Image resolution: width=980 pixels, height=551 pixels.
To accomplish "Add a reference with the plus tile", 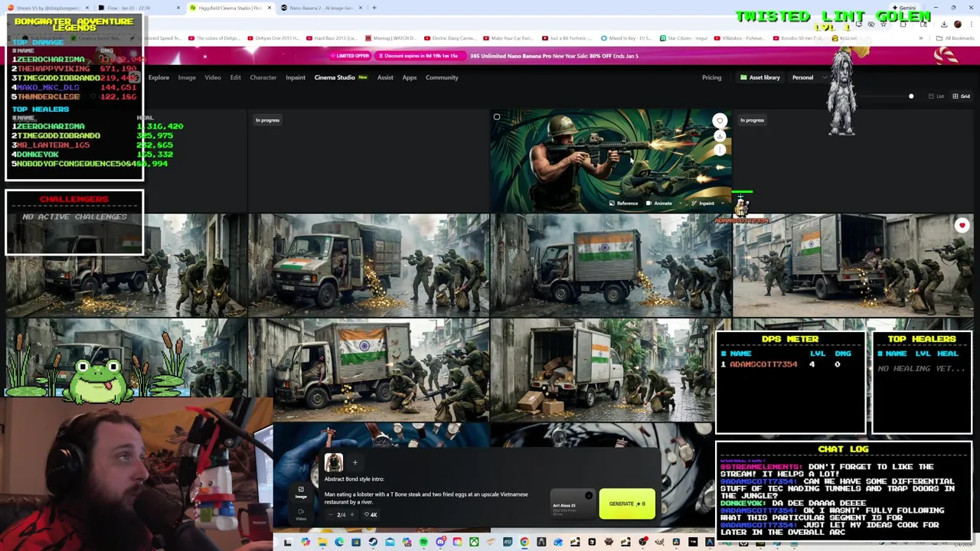I will pyautogui.click(x=355, y=462).
